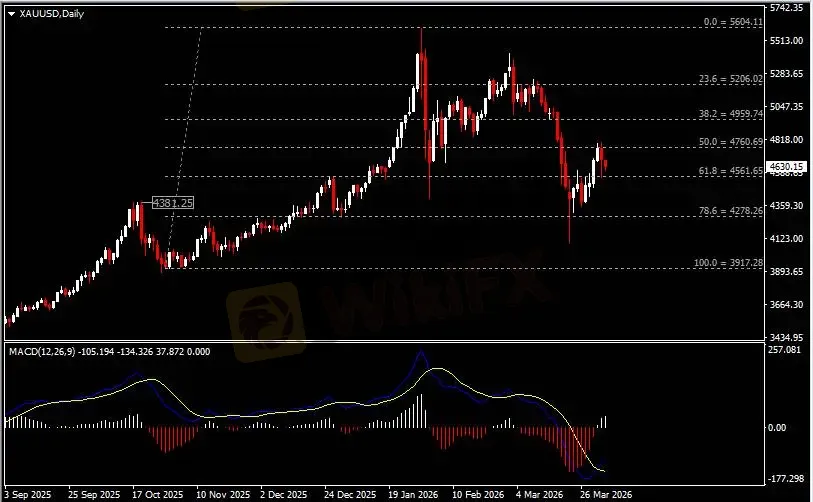Click Fibonacci label 100.0 = 3917.28
Image resolution: width=813 pixels, height=502 pixels.
point(728,263)
